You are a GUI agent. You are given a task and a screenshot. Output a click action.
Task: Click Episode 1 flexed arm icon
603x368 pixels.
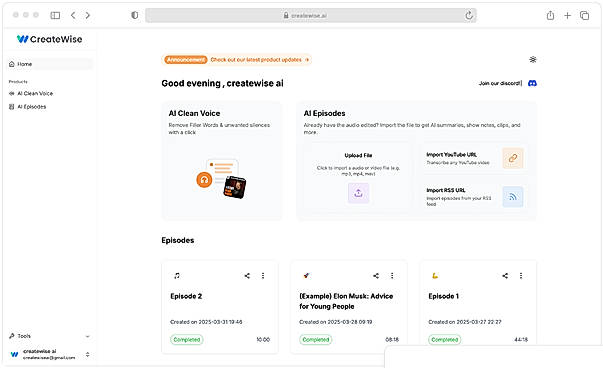435,276
